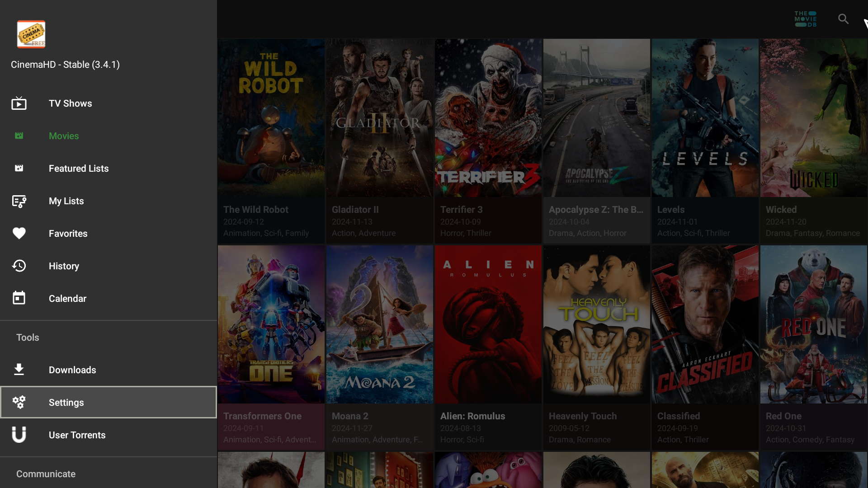The height and width of the screenshot is (488, 868).
Task: Select The Wild Robot poster
Action: 271,118
